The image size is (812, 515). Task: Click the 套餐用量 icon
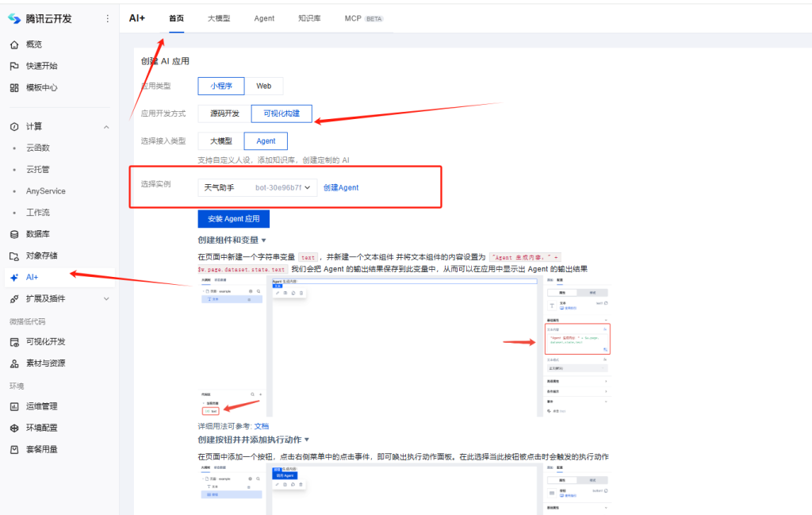point(14,450)
